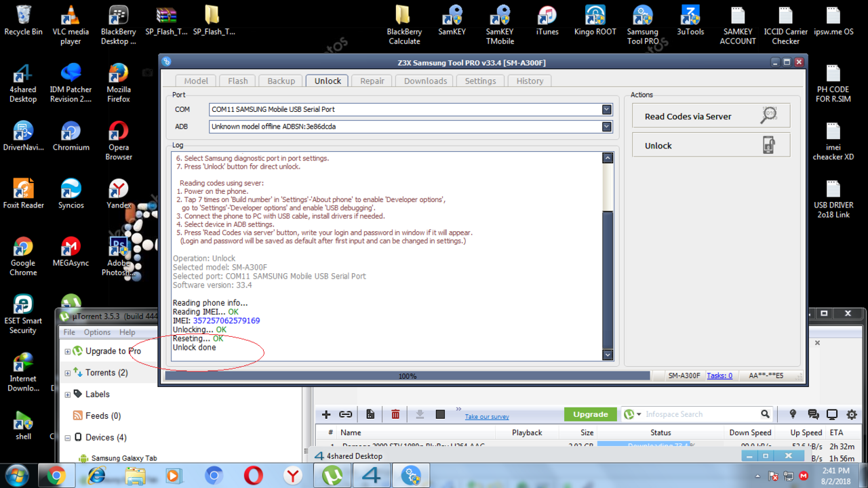Select the Recycle Bin icon

23,20
